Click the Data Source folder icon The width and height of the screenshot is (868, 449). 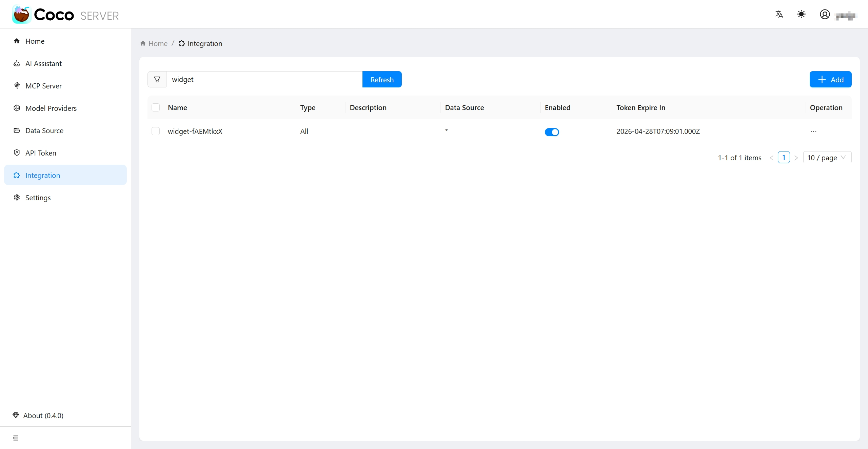pyautogui.click(x=17, y=130)
